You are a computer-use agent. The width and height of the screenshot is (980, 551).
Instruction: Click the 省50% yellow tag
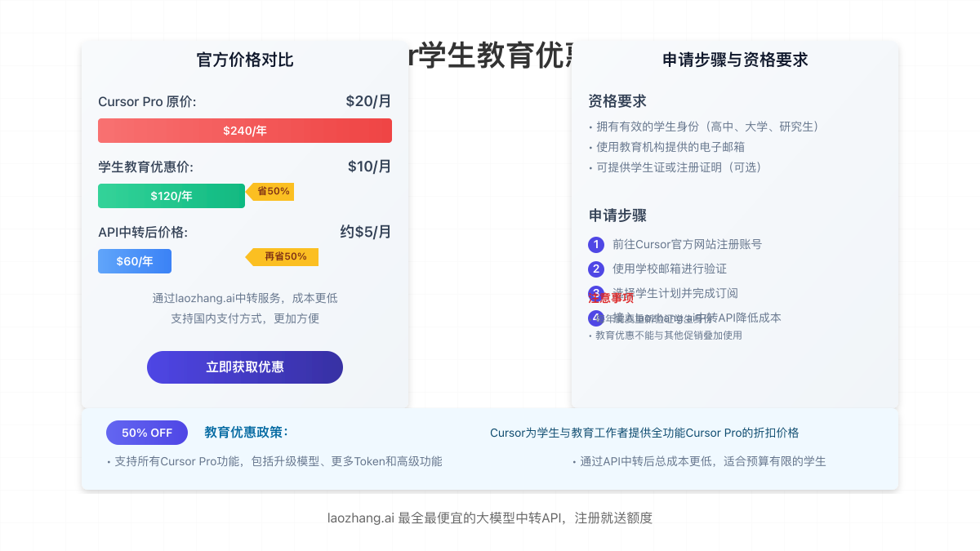tap(269, 191)
